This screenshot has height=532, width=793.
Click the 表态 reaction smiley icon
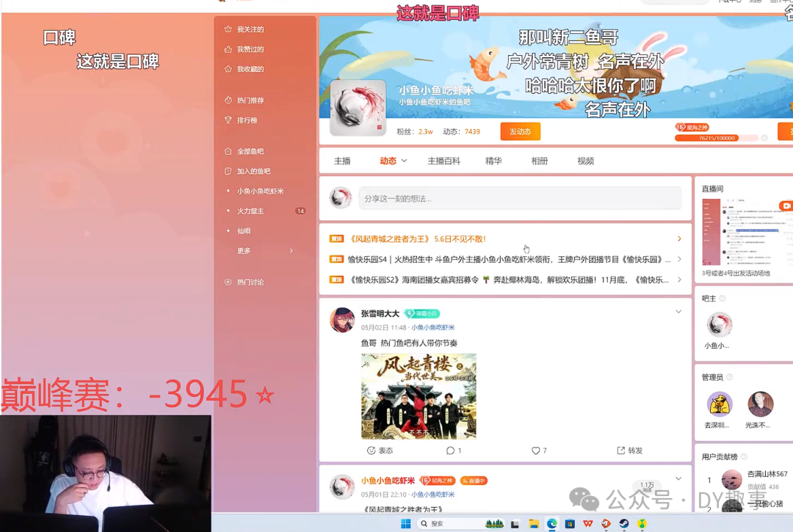click(372, 450)
